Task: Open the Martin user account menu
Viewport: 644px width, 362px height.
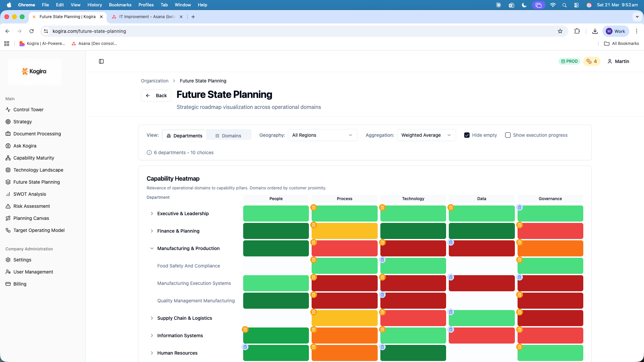Action: pos(618,61)
